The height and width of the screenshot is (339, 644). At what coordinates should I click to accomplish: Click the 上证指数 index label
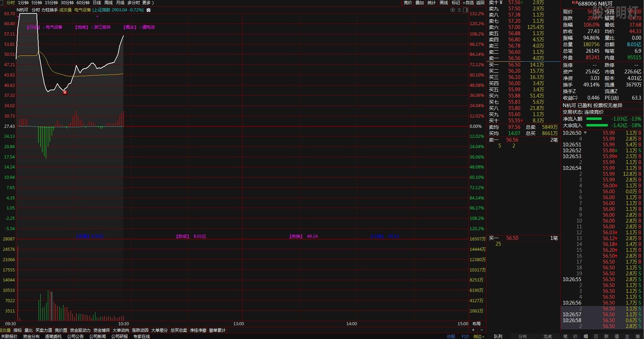click(x=102, y=10)
